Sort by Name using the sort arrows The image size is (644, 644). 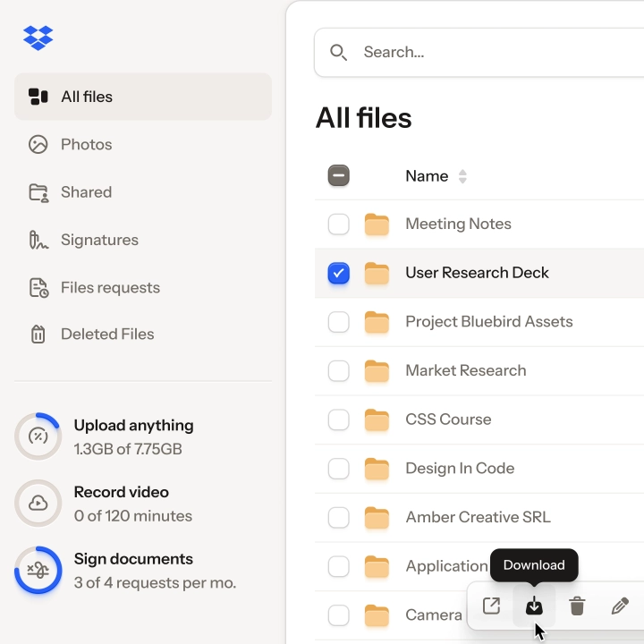pyautogui.click(x=462, y=176)
